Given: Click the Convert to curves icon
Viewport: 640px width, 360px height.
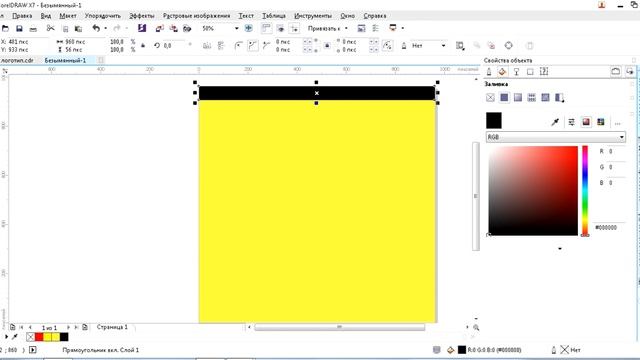Looking at the screenshot, I should click(508, 45).
